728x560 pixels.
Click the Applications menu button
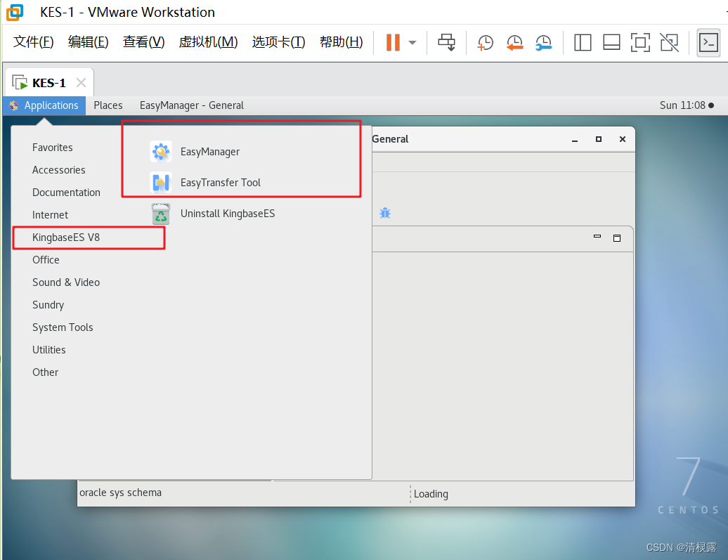(x=44, y=105)
